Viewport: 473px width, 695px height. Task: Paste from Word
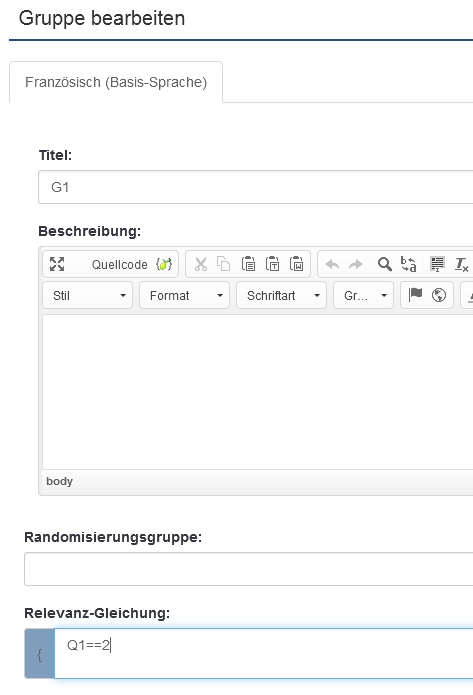[296, 264]
